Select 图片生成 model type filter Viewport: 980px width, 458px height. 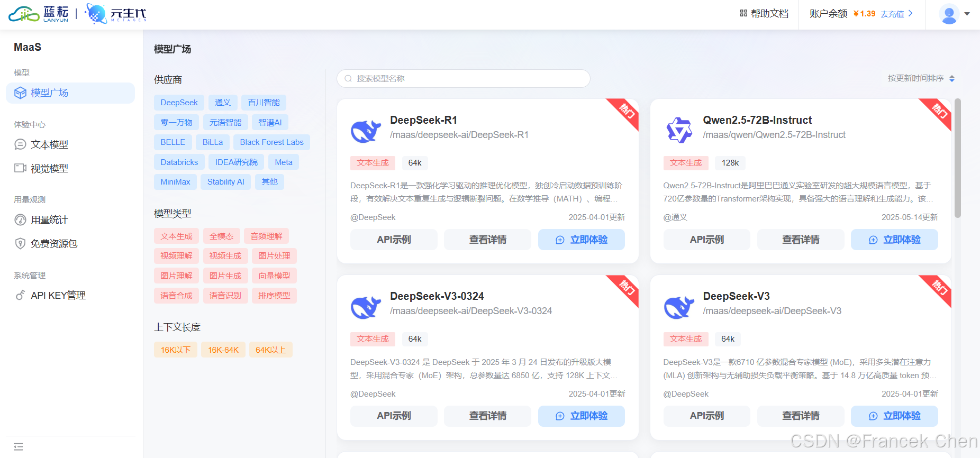pos(225,276)
